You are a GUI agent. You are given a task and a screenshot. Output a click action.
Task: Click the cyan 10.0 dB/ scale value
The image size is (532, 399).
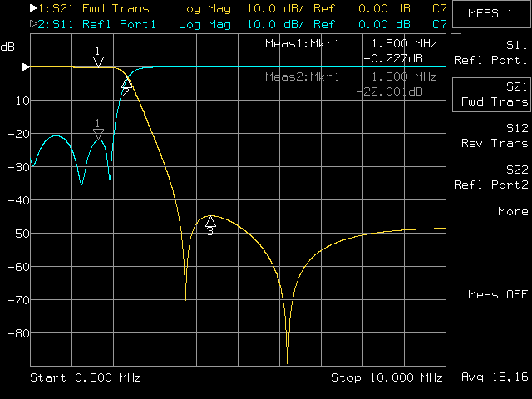click(275, 24)
